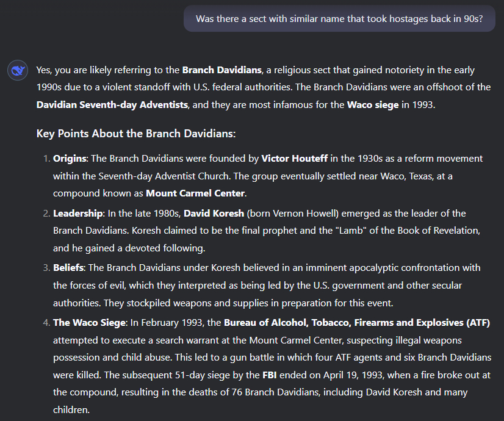Click the bold "The Waco Siege" list label
Image resolution: width=504 pixels, height=421 pixels.
(x=90, y=323)
